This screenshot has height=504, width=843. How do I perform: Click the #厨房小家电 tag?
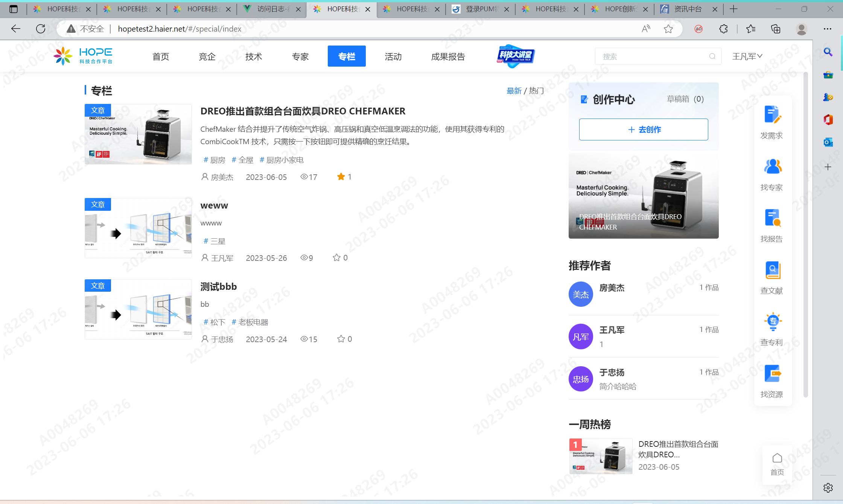click(282, 160)
